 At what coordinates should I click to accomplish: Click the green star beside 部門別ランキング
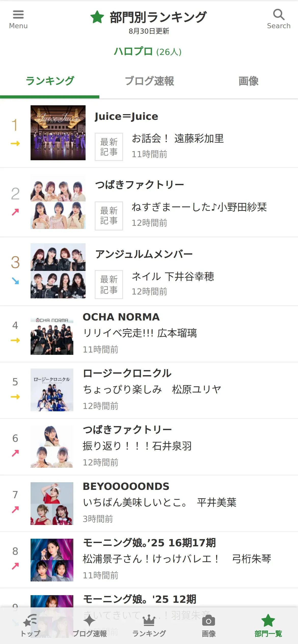click(97, 17)
